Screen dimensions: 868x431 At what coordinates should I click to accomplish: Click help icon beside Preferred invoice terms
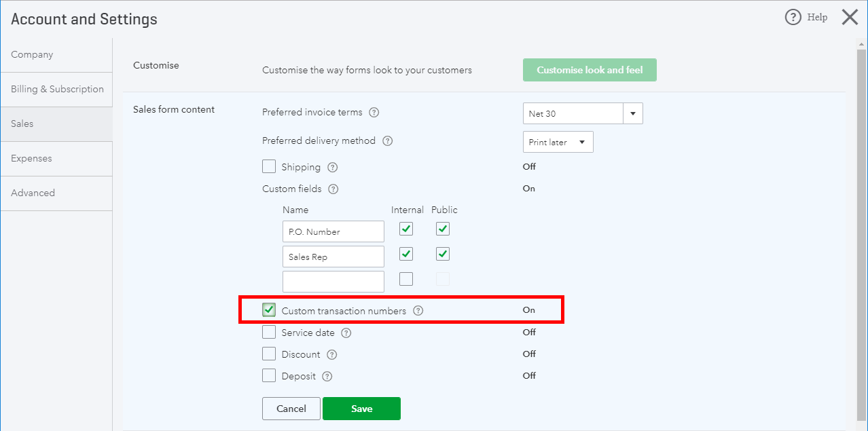pos(374,113)
